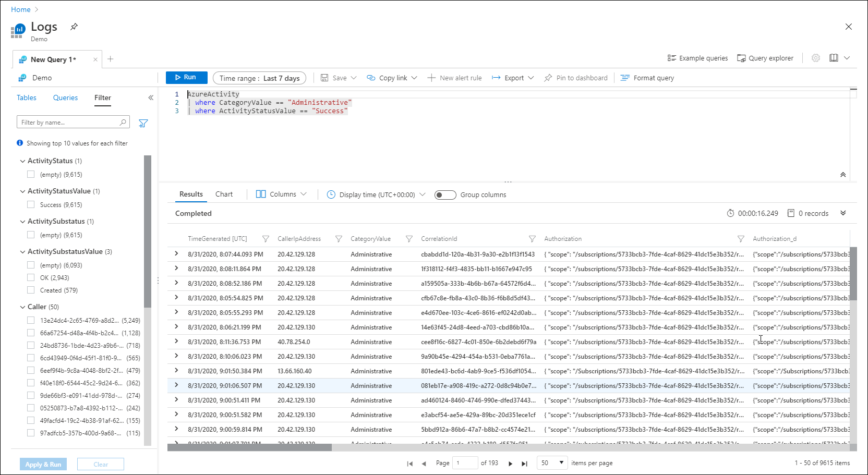Add a new query tab with plus icon
Viewport: 868px width, 475px height.
coord(111,59)
